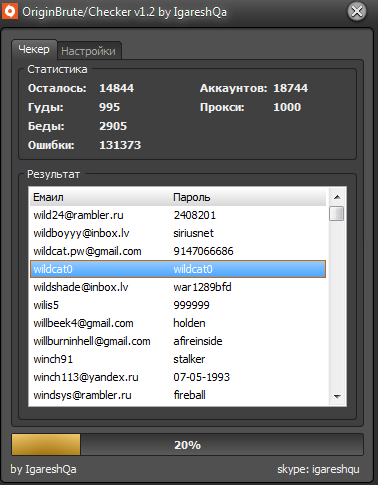Select the winch91 row
The width and height of the screenshot is (378, 485).
(x=178, y=359)
